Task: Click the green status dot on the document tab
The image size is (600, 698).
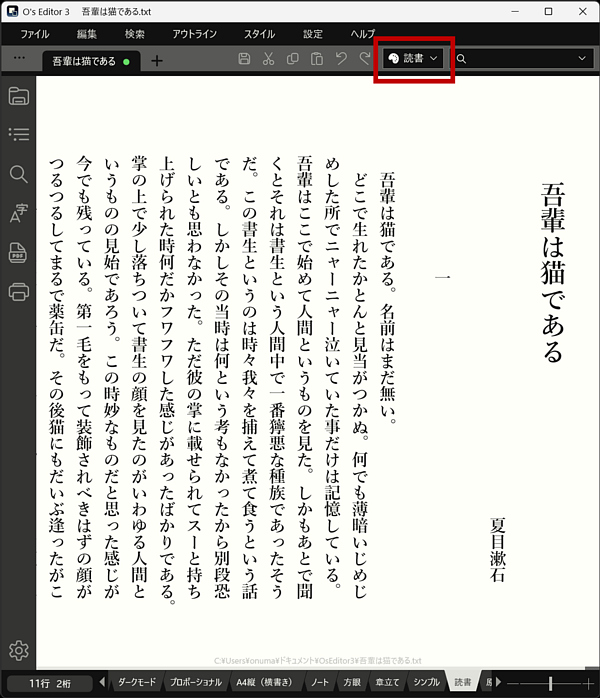Action: click(x=126, y=61)
